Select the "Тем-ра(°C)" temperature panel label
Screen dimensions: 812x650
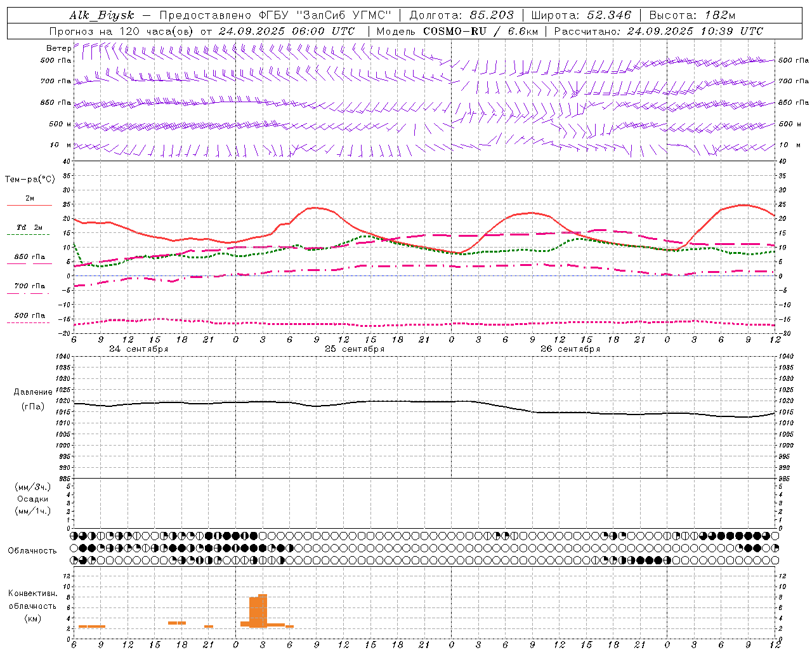30,180
